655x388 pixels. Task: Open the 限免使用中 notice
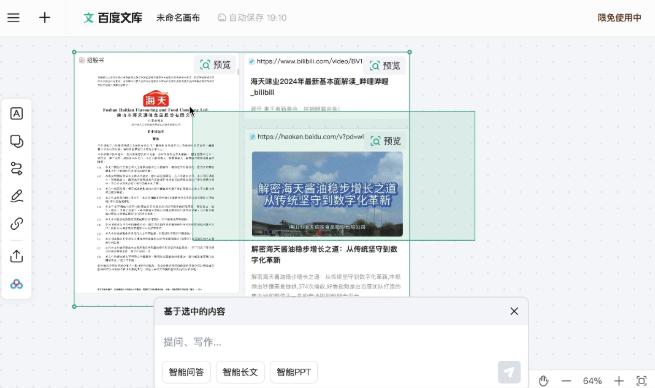619,18
